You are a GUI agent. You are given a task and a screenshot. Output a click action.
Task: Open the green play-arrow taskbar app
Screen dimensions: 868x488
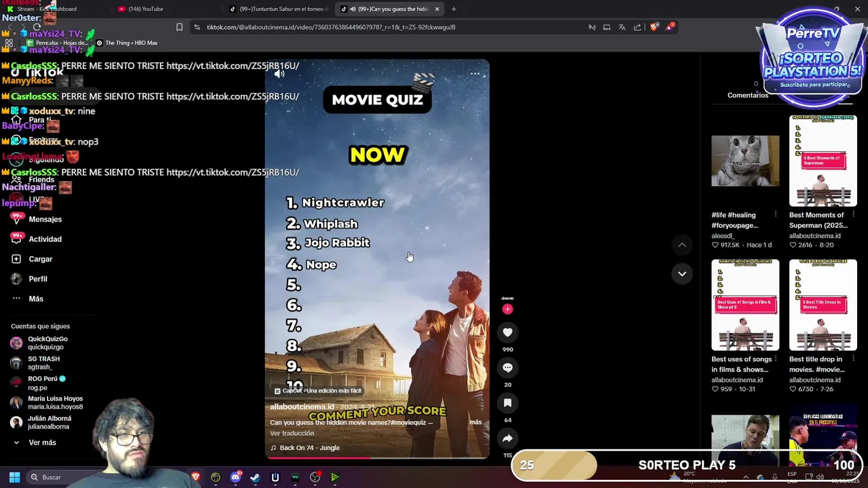[334, 477]
